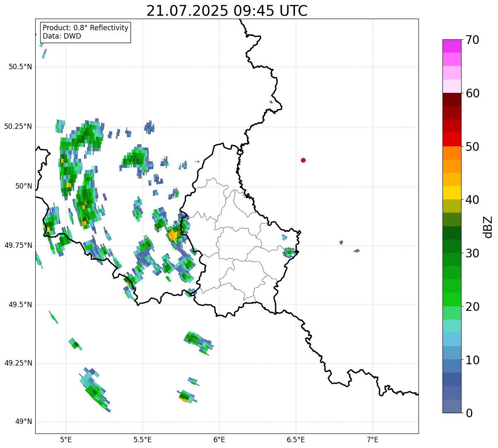
Task: Pick the cyan-teal colorbar swatch below 20
Action: click(x=452, y=326)
